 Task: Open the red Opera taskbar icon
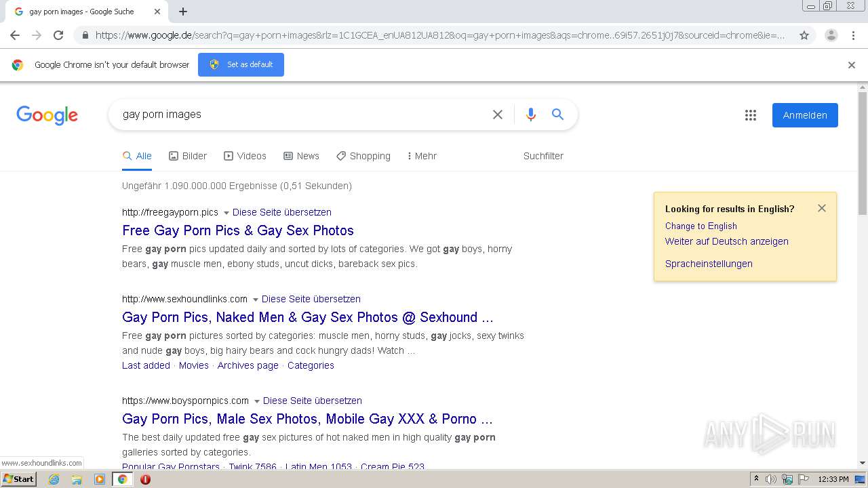click(145, 479)
